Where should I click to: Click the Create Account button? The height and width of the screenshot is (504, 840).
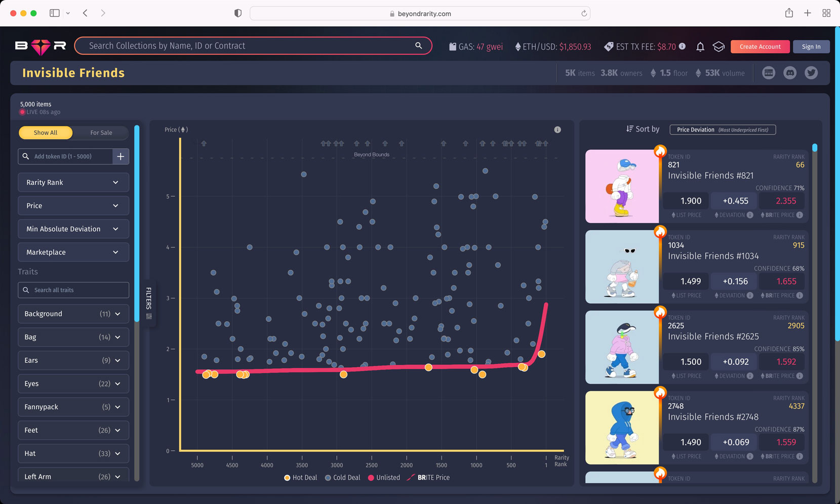[x=760, y=47]
